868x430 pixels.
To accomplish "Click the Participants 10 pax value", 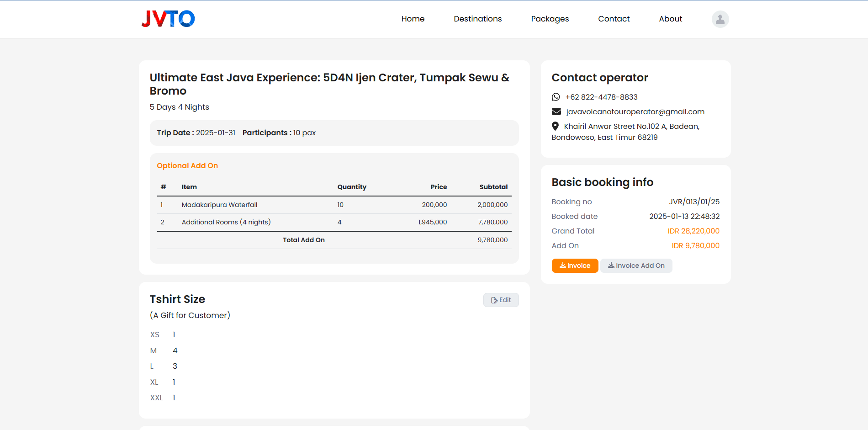I will [x=304, y=133].
